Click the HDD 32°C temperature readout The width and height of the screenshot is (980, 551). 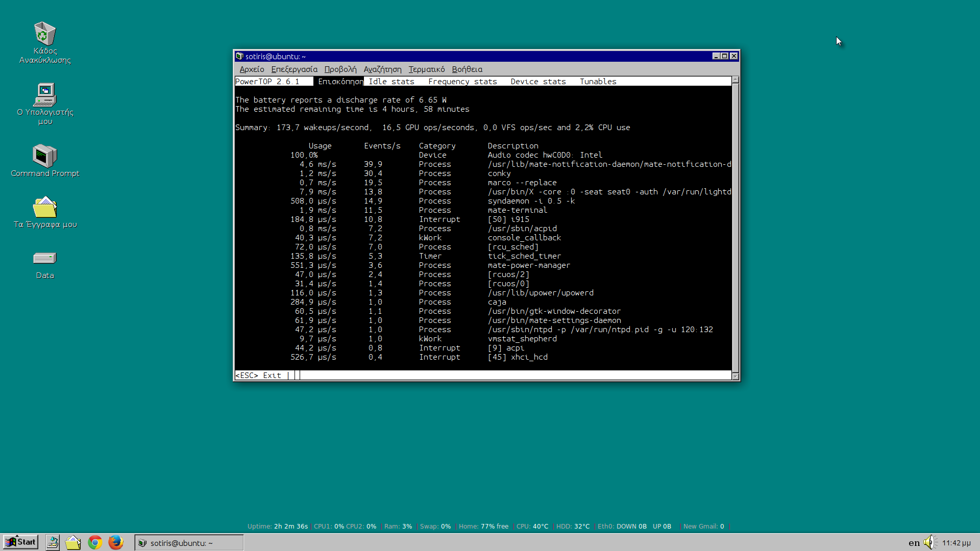click(x=573, y=527)
